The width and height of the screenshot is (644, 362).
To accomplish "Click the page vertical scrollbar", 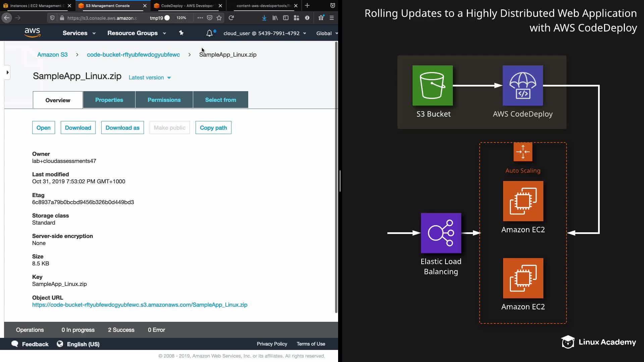I will point(336,178).
